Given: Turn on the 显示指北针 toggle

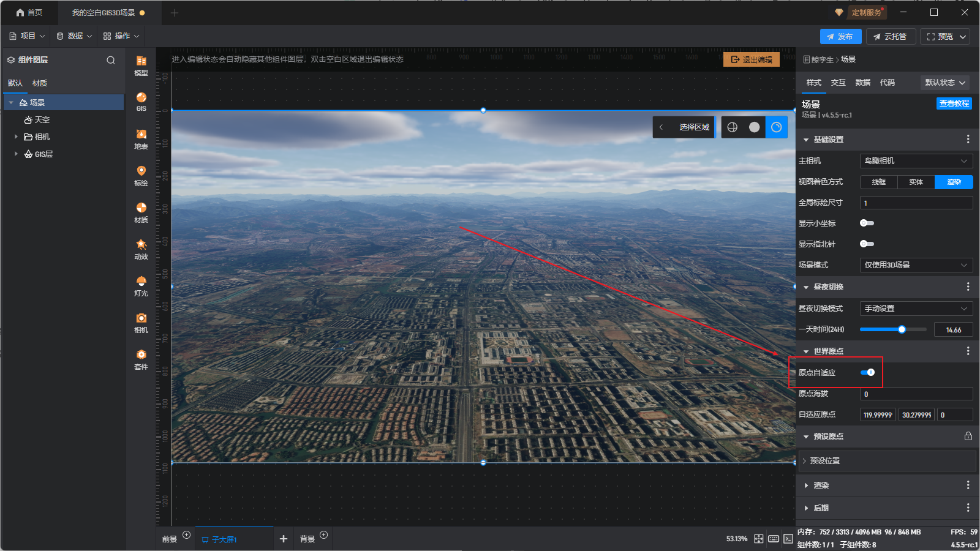Looking at the screenshot, I should point(867,244).
